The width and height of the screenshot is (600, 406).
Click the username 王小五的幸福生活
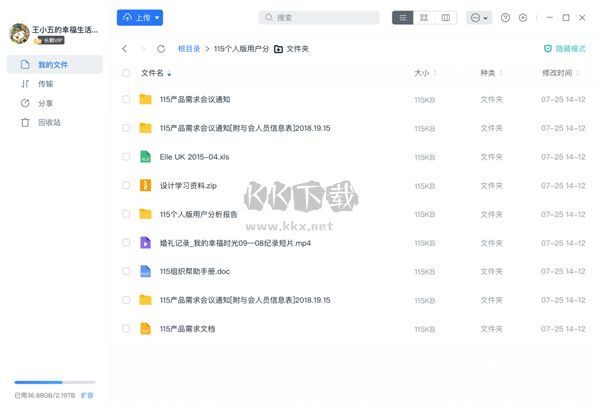(x=65, y=30)
